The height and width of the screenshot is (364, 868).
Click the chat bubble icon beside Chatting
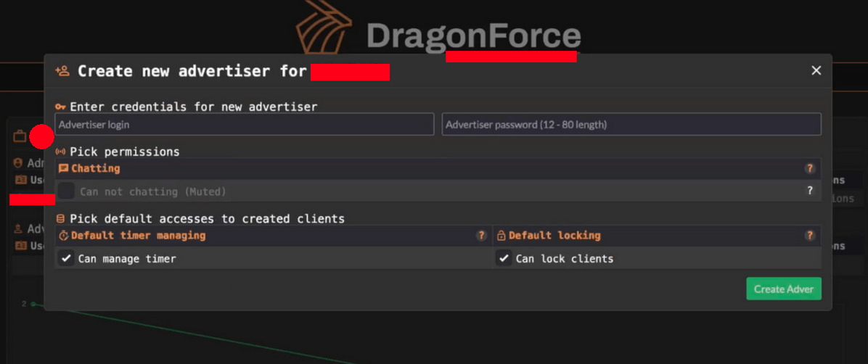64,169
